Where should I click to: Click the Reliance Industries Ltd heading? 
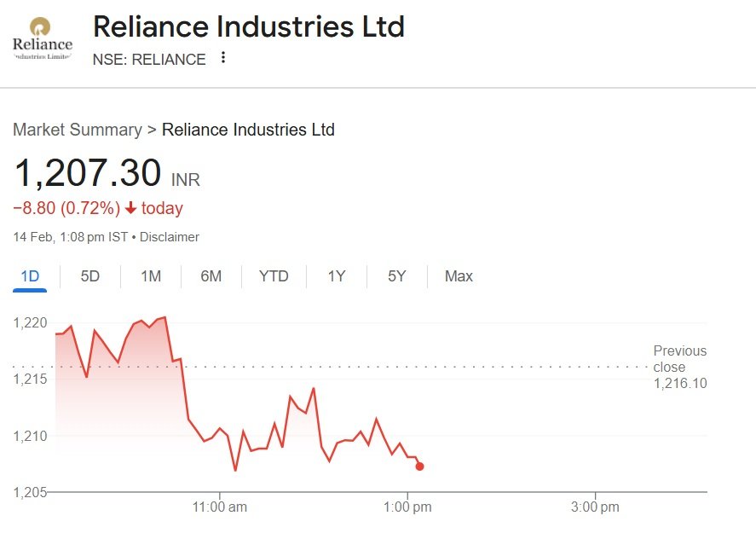[x=248, y=26]
